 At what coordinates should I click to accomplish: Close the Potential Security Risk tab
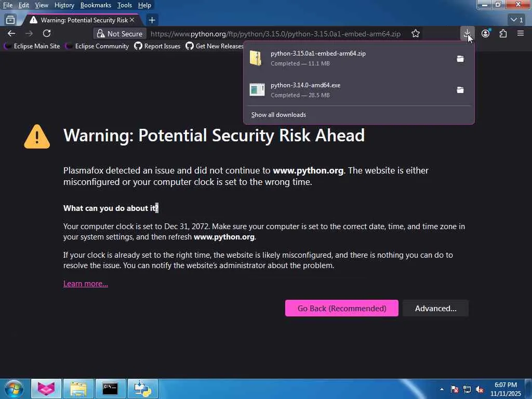tap(132, 20)
